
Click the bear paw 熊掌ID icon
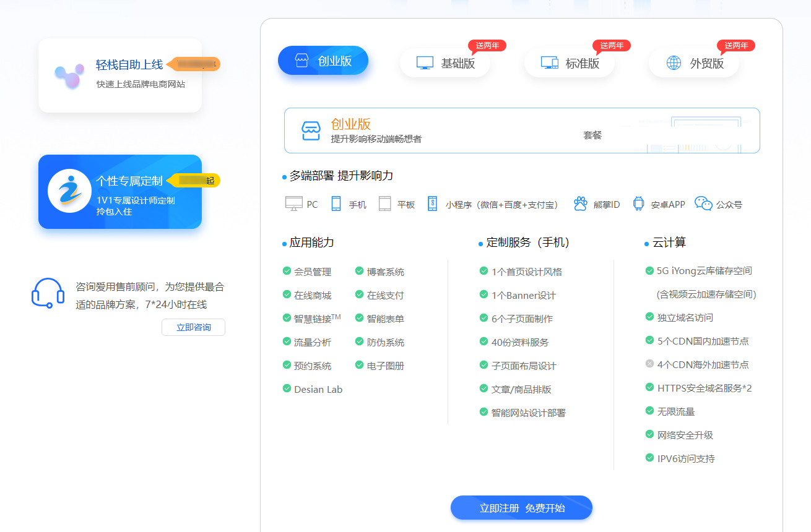(580, 204)
